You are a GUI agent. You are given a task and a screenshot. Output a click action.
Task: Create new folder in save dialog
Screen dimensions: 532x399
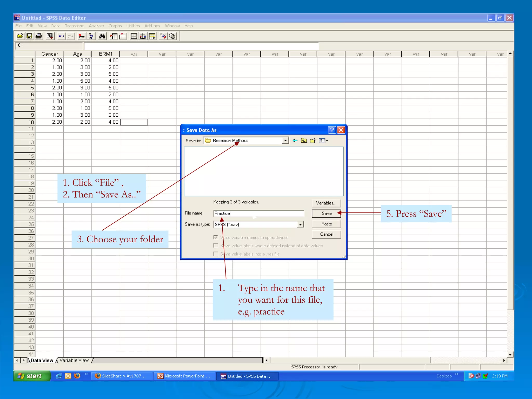click(x=313, y=141)
